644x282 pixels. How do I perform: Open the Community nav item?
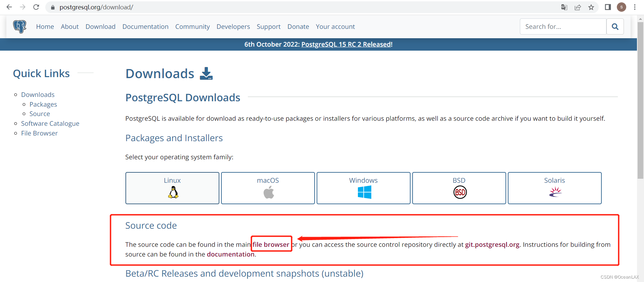point(193,26)
